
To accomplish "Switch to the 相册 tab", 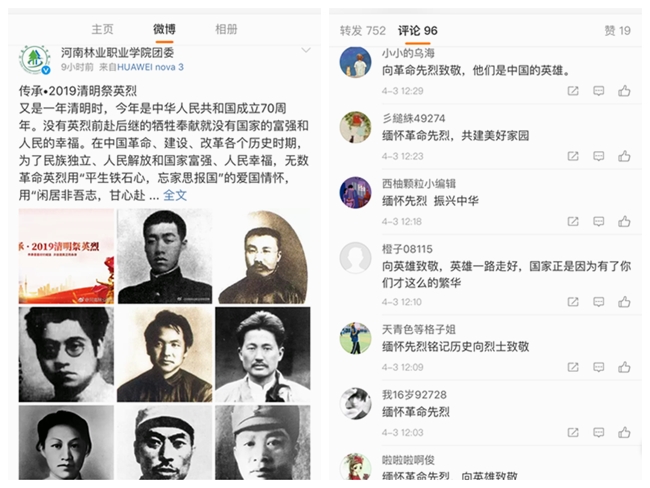I will coord(226,29).
